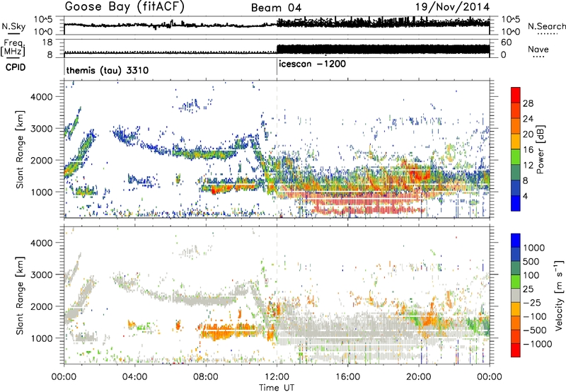Viewport: 566px width, 392px height.
Task: Click the velocity colorbar value -1000
Action: click(x=538, y=344)
